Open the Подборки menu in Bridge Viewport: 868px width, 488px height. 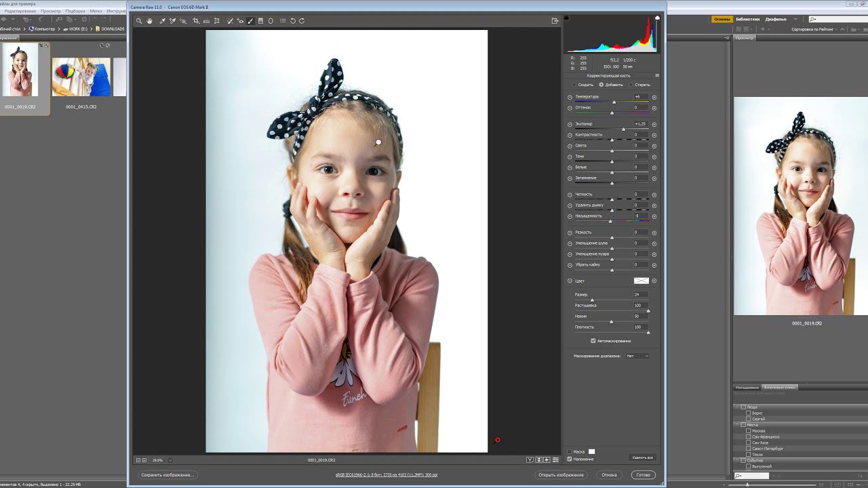[x=75, y=11]
